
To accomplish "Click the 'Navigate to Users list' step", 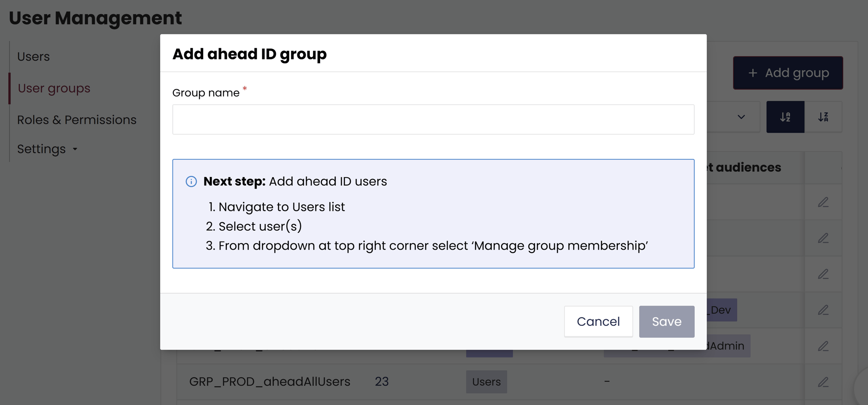I will (x=281, y=207).
